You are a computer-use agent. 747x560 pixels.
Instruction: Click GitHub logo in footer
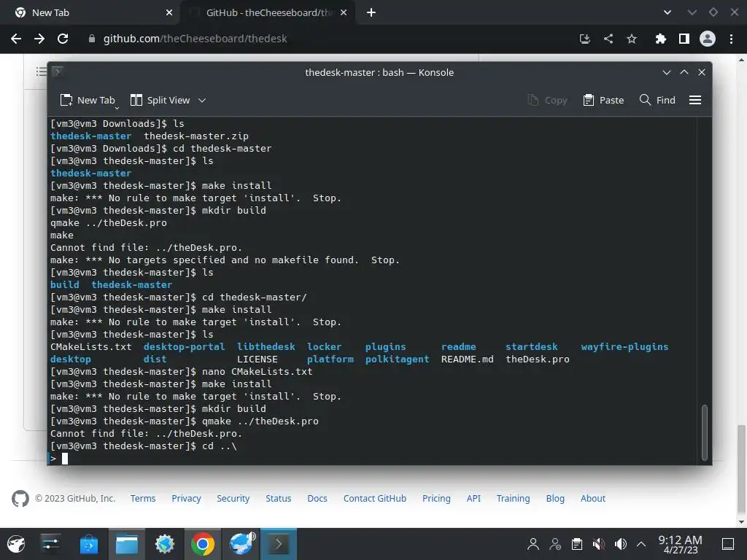click(20, 499)
